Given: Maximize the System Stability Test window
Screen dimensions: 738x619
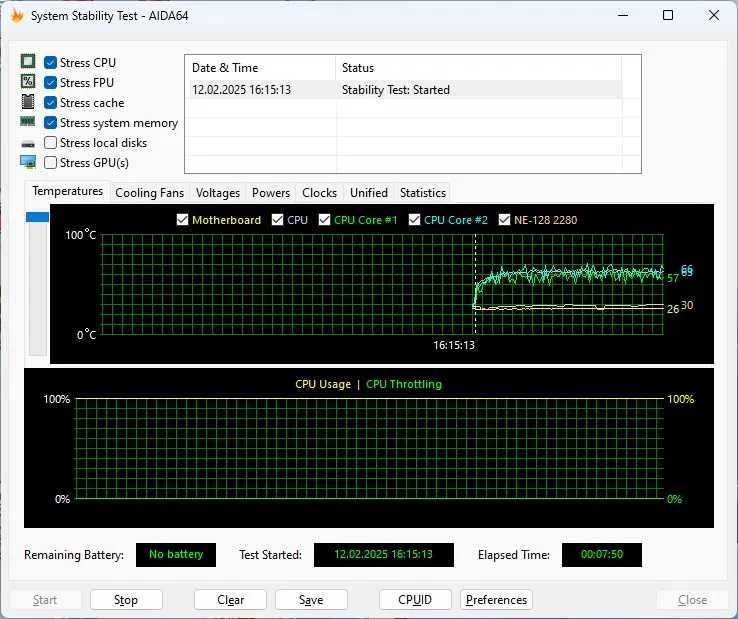Looking at the screenshot, I should pyautogui.click(x=667, y=16).
